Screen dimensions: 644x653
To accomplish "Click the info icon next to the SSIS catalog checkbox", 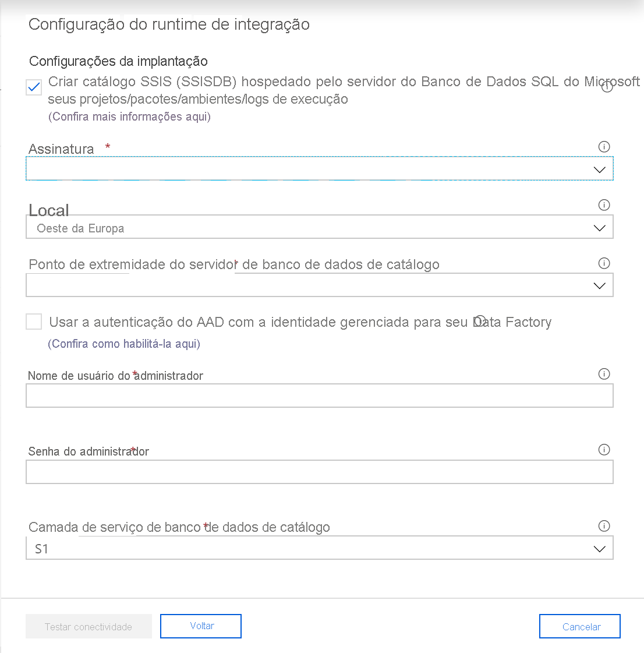I will coord(607,86).
